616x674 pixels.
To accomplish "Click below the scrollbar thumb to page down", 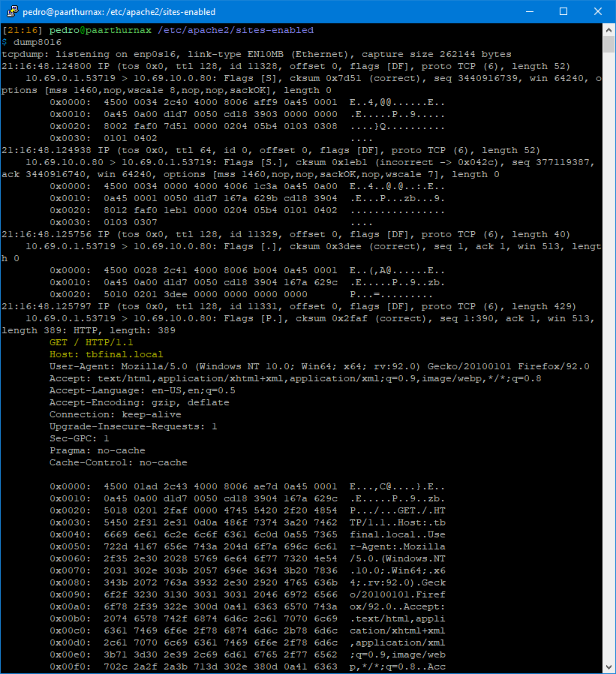I will click(608, 338).
